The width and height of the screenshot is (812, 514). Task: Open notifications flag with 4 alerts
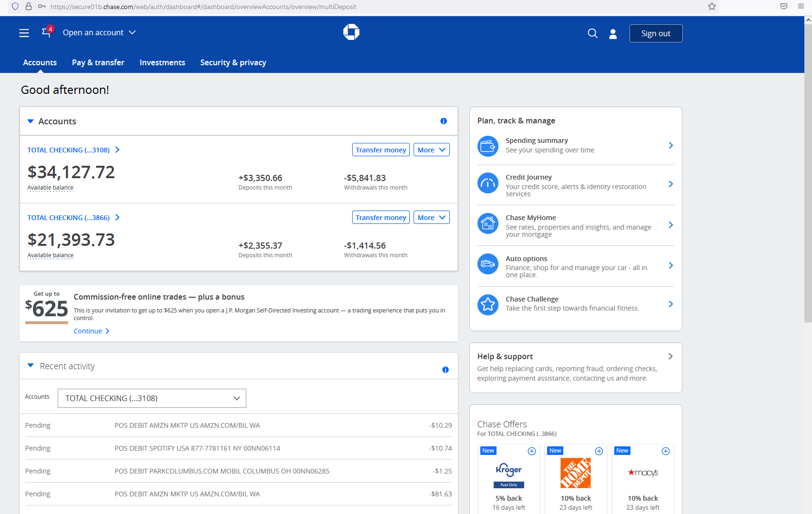coord(47,32)
